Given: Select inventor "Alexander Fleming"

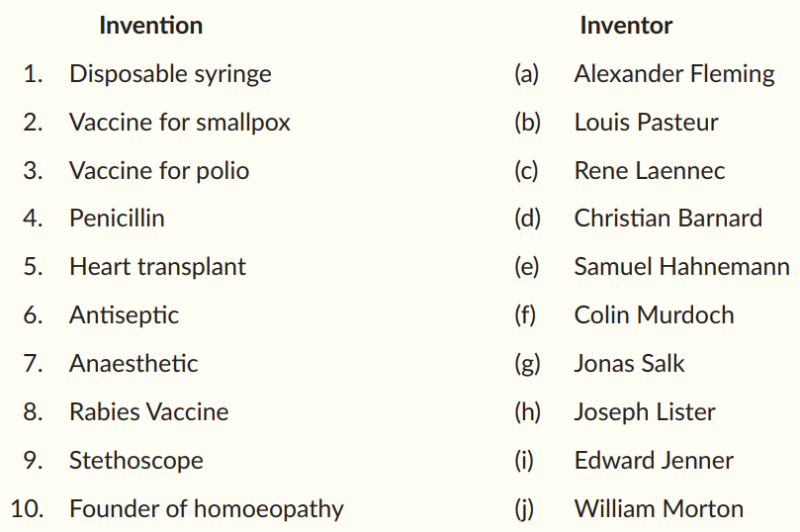Looking at the screenshot, I should click(x=674, y=74).
